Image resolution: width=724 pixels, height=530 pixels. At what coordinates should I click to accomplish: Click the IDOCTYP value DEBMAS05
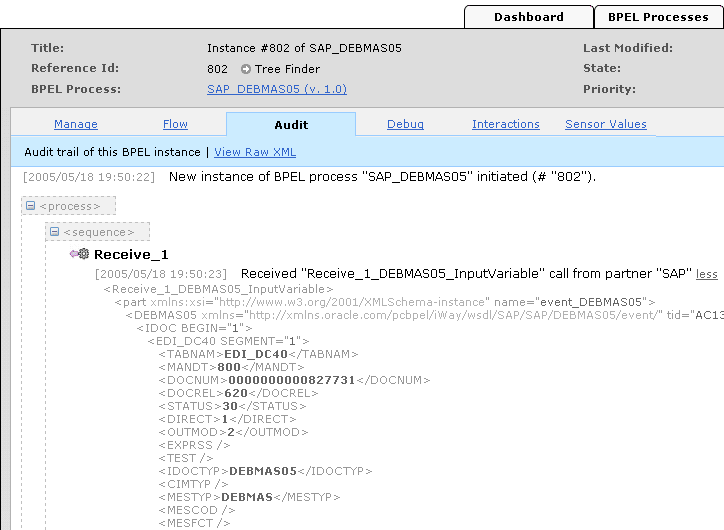[263, 471]
